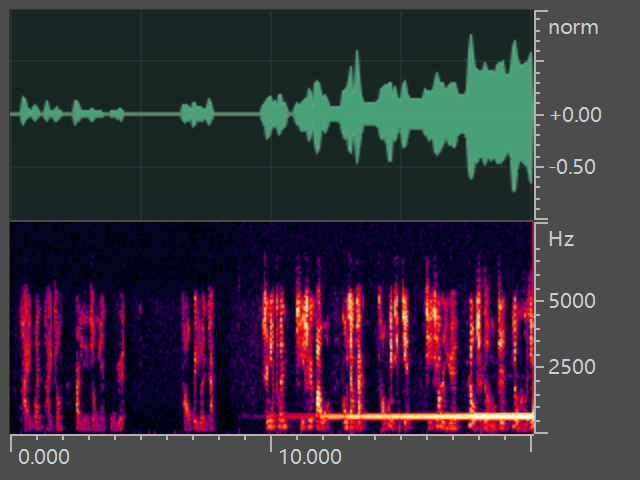Click the "0.000" time label on ruler
This screenshot has height=480, width=640.
click(45, 457)
